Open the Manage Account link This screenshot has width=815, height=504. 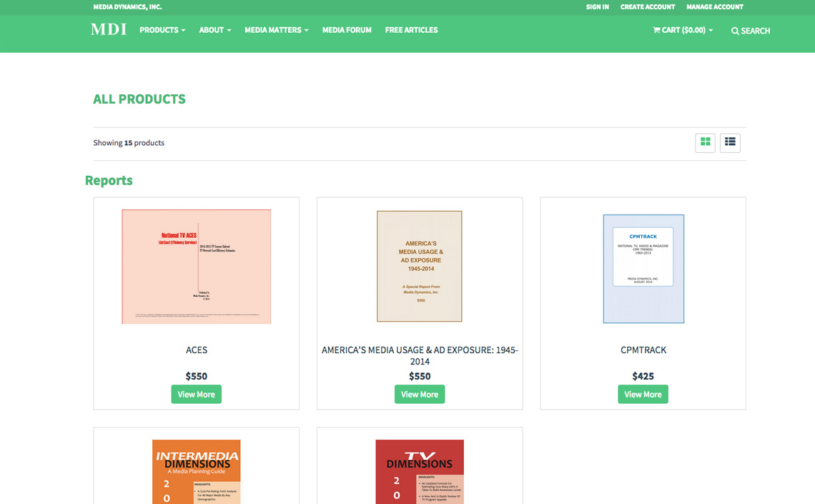coord(715,6)
